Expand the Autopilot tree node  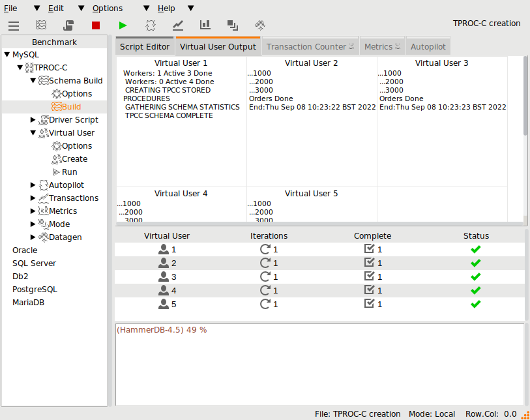point(33,185)
